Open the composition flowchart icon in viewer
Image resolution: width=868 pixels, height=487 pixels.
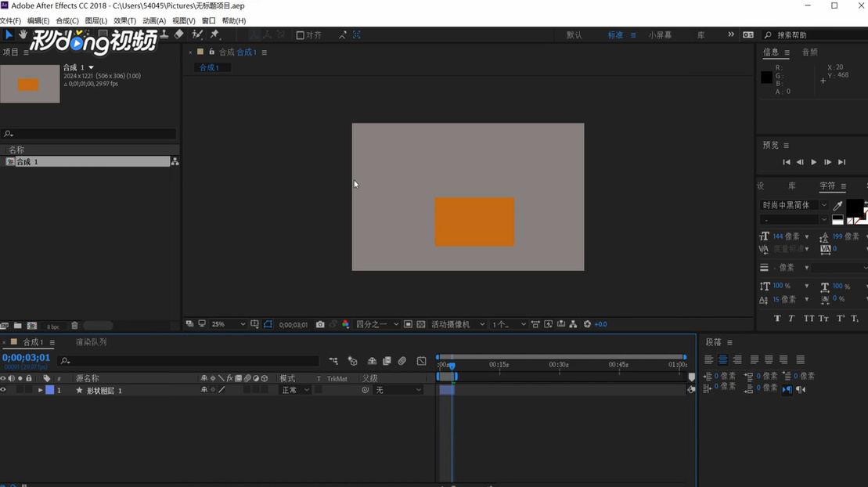573,324
